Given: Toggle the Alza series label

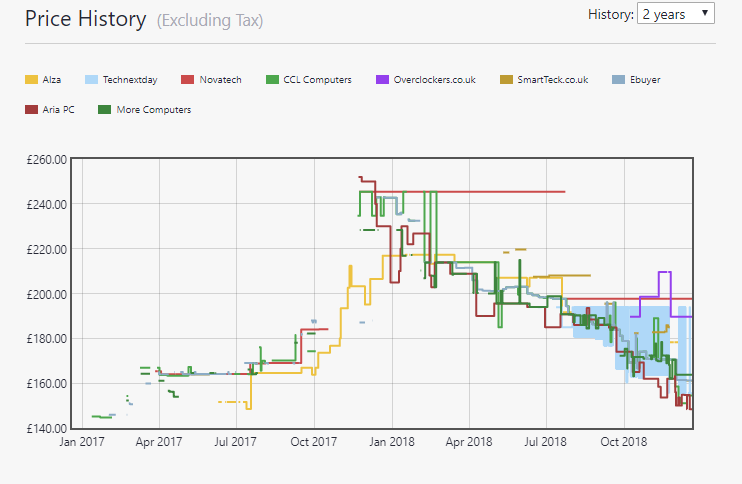Looking at the screenshot, I should [x=52, y=80].
